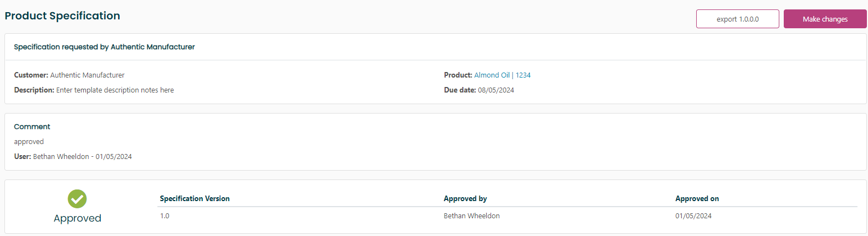Click the Comment section heading
This screenshot has width=868, height=236.
click(x=32, y=127)
